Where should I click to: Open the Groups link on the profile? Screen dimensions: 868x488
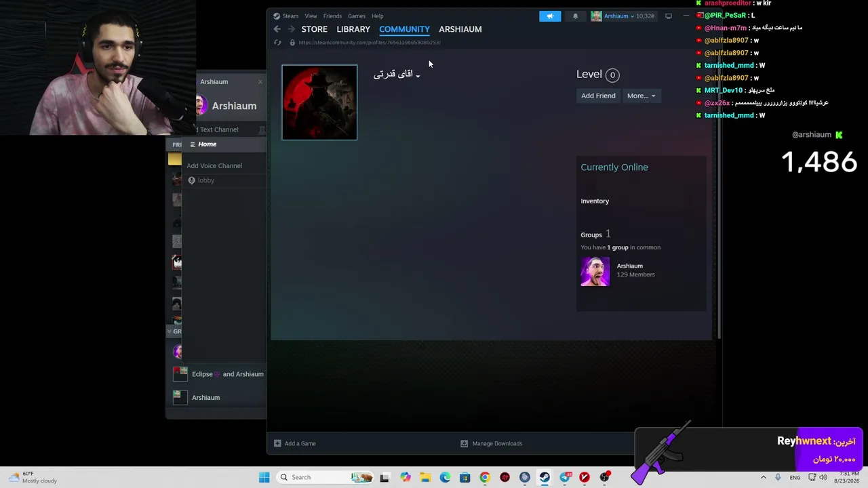(x=591, y=235)
